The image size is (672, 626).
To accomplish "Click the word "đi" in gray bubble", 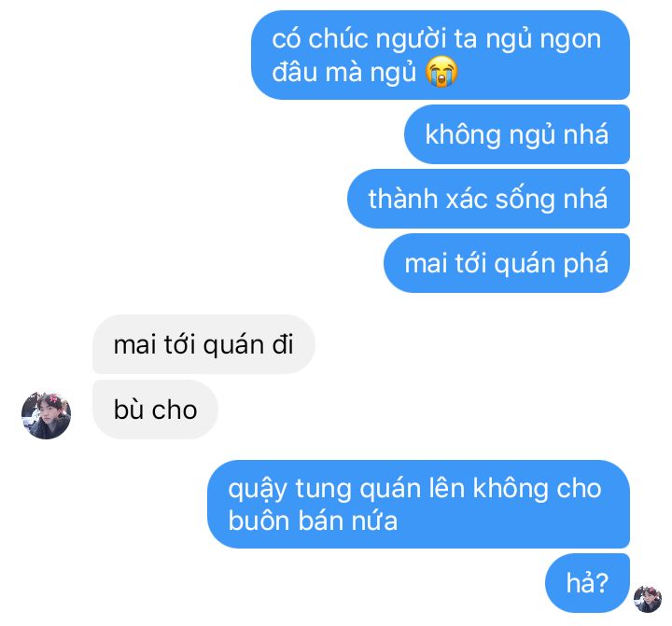I will [283, 344].
